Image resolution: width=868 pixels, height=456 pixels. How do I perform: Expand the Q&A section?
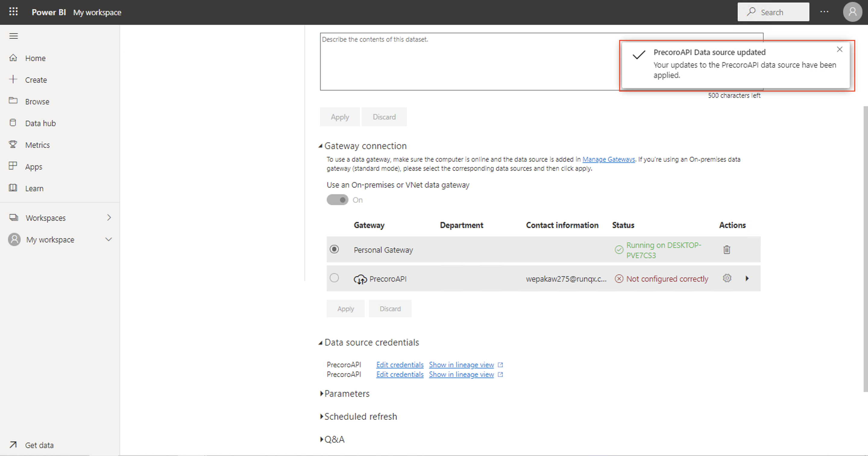322,439
